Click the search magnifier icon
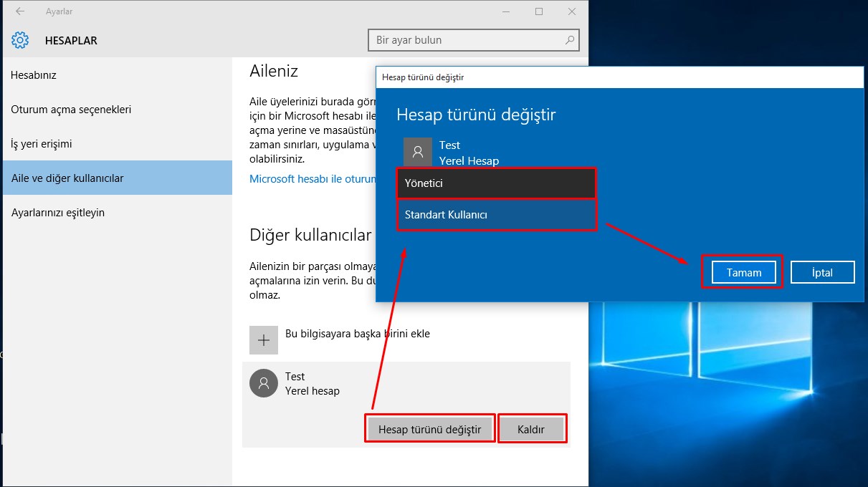 click(x=569, y=40)
